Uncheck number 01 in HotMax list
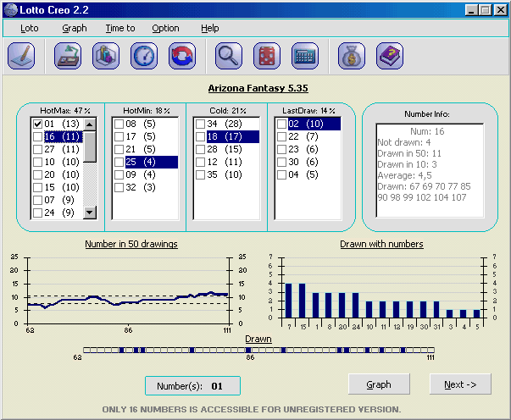 coord(38,124)
